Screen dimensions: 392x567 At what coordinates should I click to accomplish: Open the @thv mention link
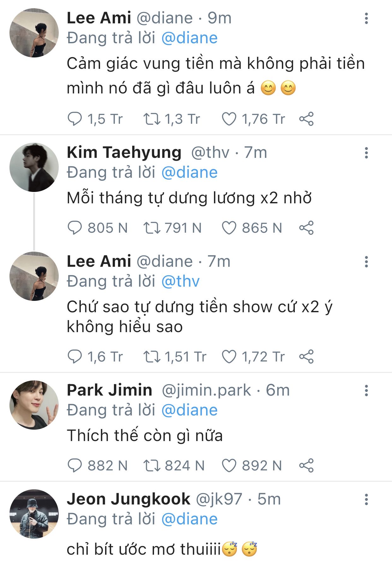181,281
